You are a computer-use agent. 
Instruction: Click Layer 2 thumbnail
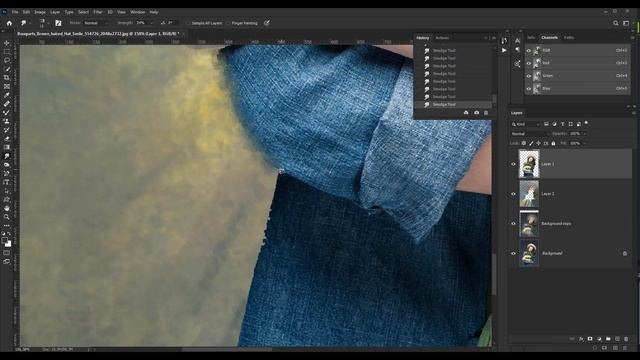[529, 194]
